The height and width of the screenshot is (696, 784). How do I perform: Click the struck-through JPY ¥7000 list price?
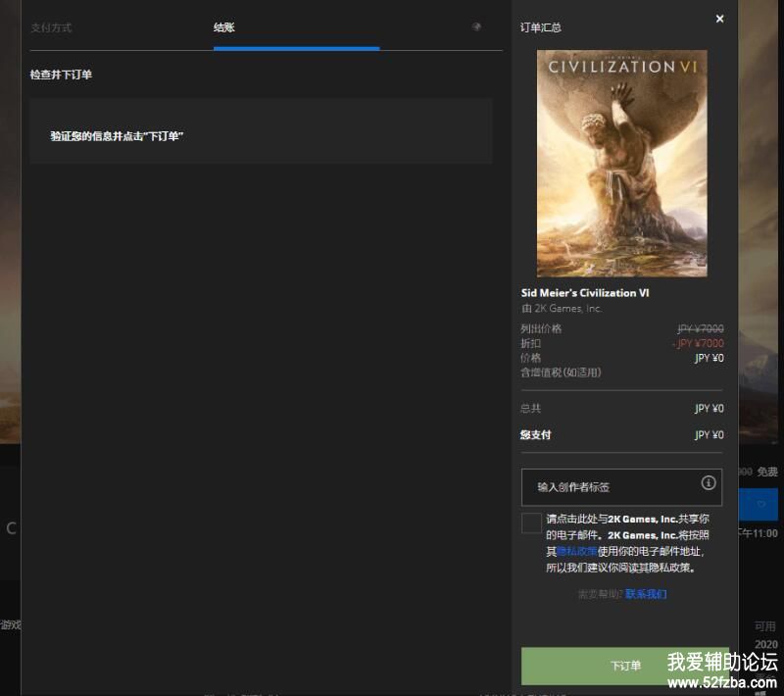click(x=701, y=328)
